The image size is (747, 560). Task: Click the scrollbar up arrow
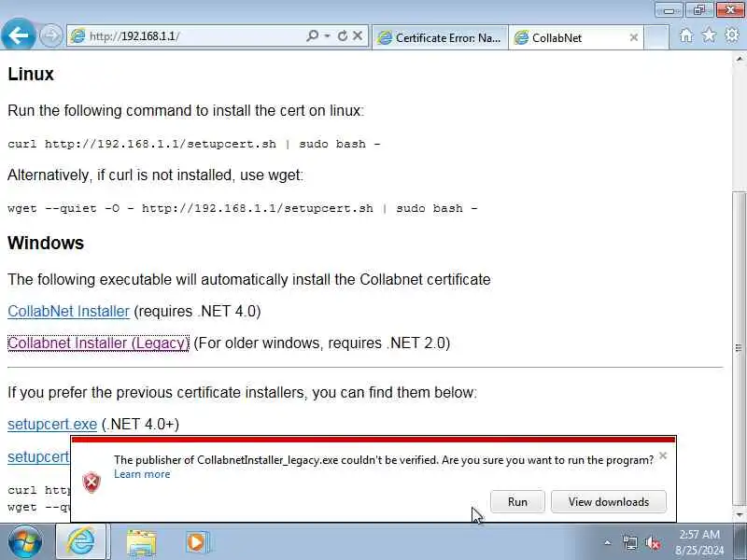click(x=739, y=59)
